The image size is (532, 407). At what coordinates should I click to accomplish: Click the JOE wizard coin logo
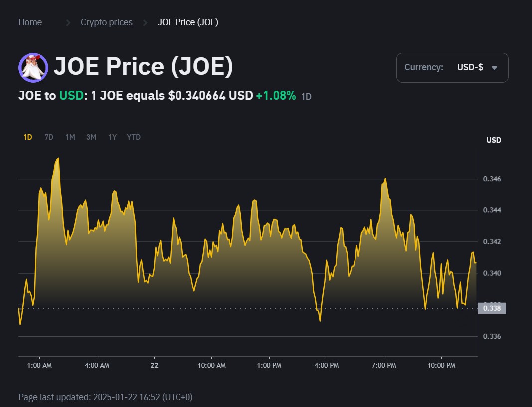[x=33, y=68]
